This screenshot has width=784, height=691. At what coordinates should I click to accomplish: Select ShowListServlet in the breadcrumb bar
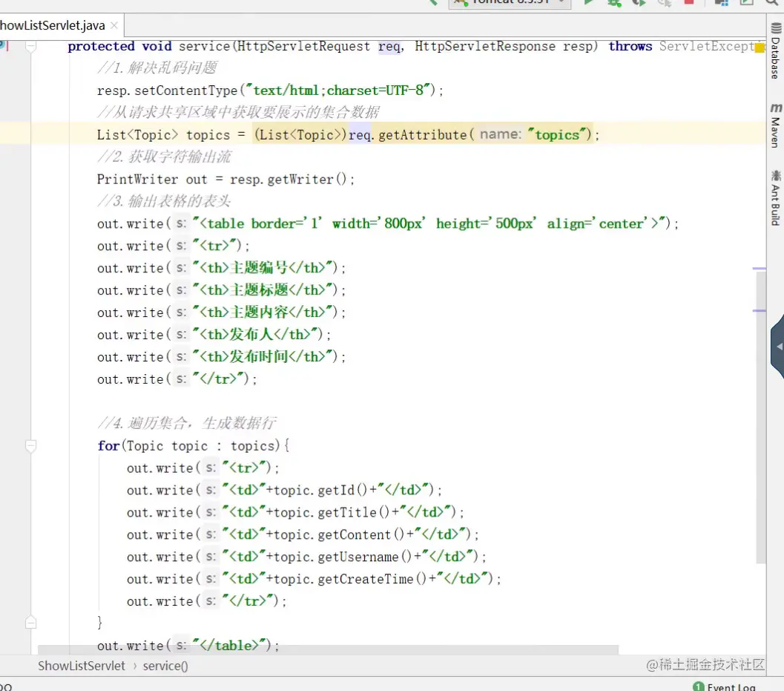click(x=82, y=666)
